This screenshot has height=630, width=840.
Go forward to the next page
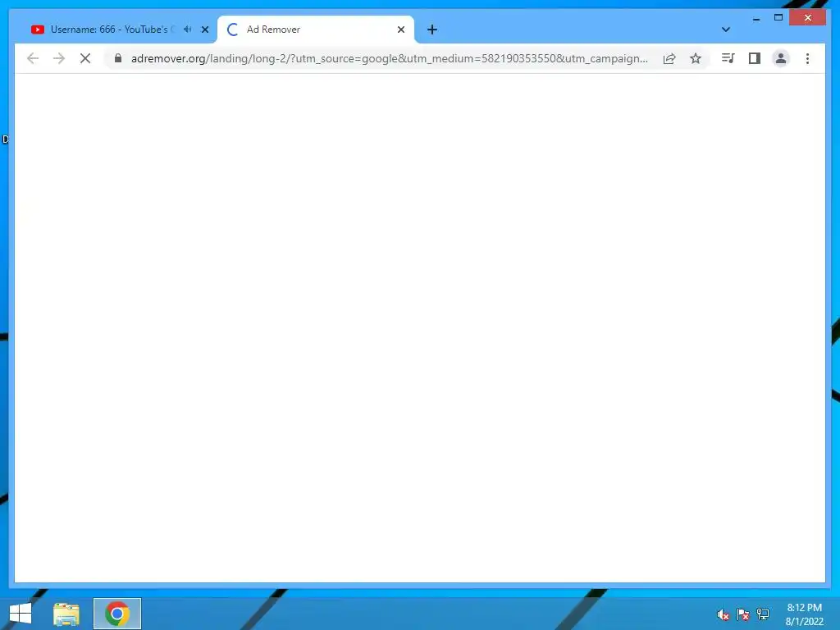point(59,58)
